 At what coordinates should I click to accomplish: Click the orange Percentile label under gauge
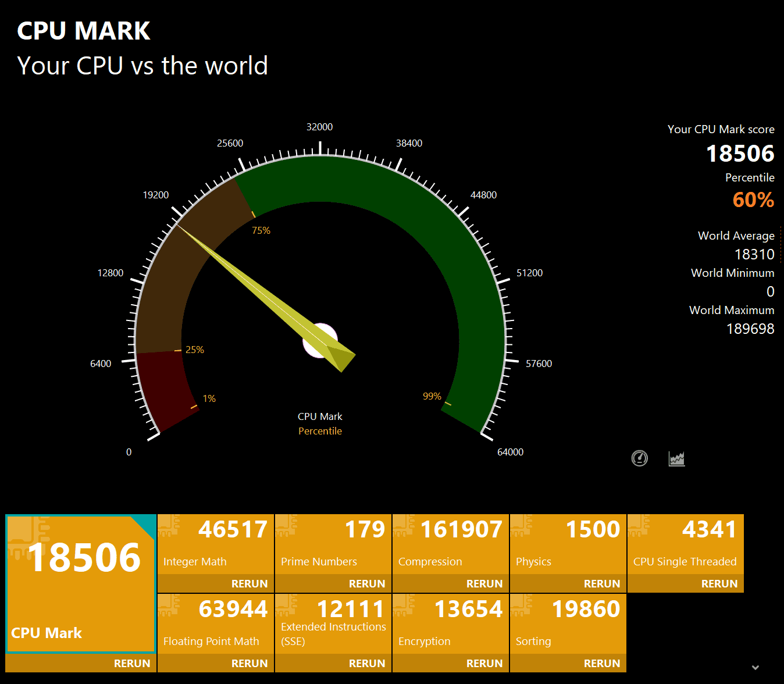point(320,431)
